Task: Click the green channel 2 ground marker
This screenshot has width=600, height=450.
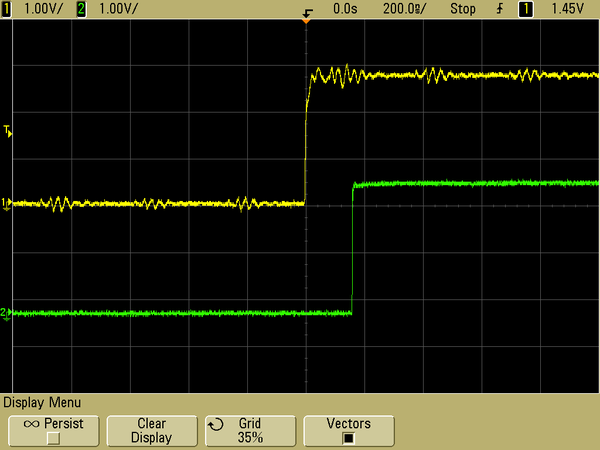Action: 6,314
